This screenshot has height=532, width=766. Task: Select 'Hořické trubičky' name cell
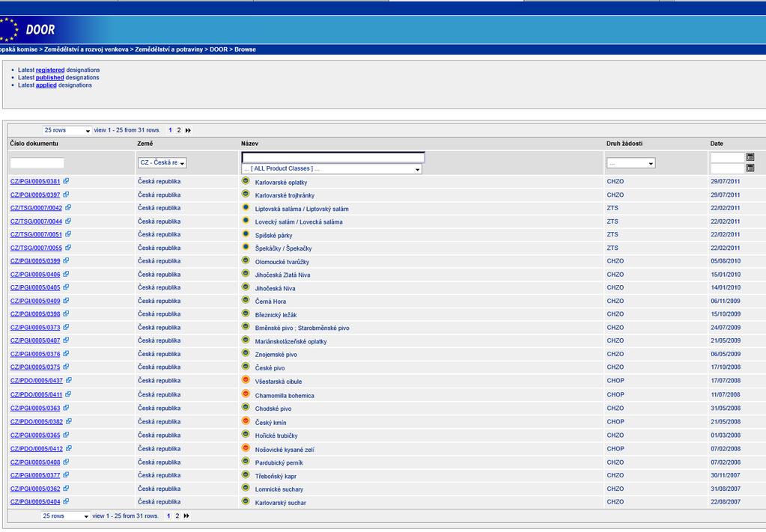(x=276, y=435)
